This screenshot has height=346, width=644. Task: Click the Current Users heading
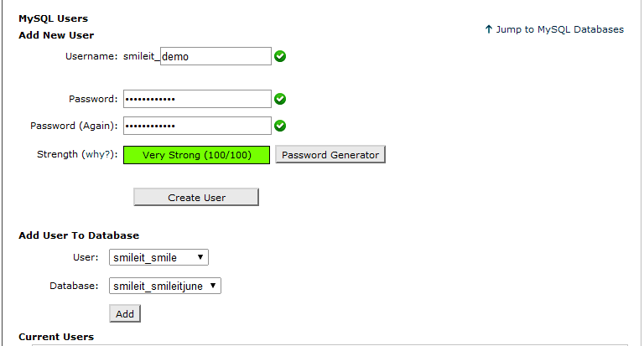56,337
